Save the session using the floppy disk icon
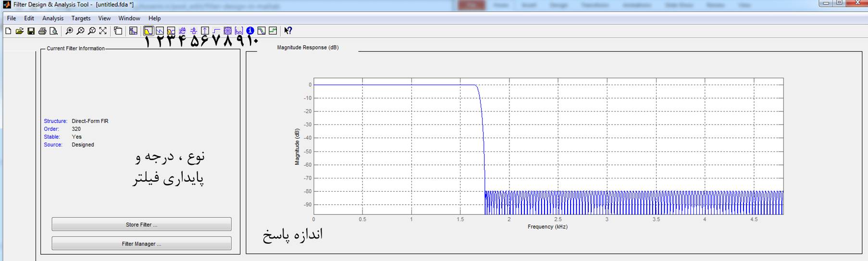This screenshot has height=261, width=868. 31,31
